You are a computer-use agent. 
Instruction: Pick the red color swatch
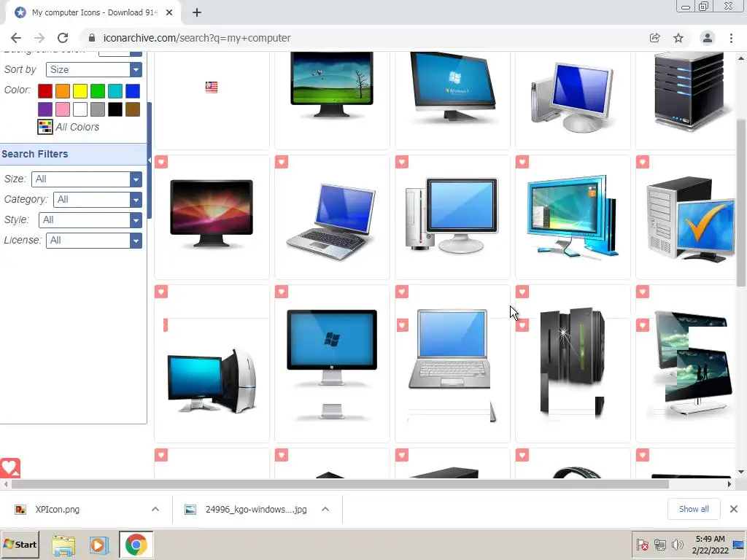45,91
